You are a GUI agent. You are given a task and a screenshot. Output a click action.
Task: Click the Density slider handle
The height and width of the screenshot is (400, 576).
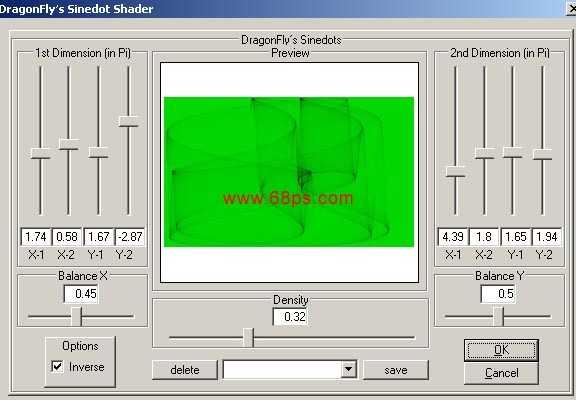click(x=248, y=338)
